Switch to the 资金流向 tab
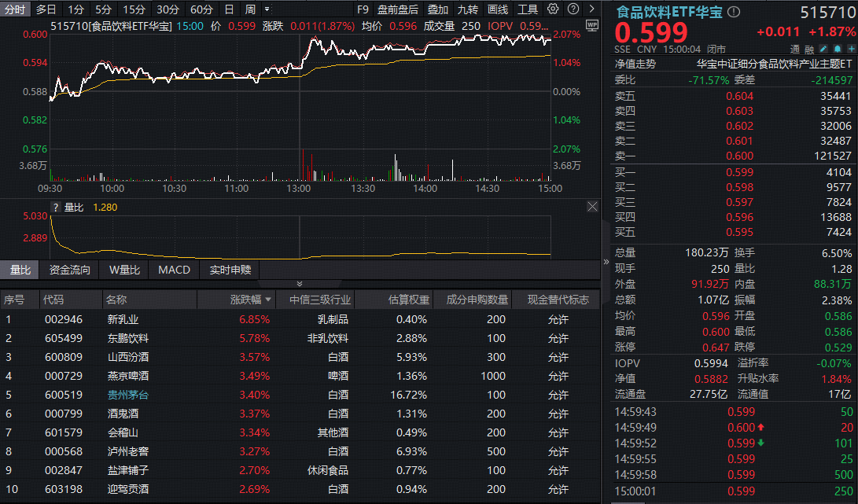This screenshot has width=858, height=504. (x=70, y=270)
